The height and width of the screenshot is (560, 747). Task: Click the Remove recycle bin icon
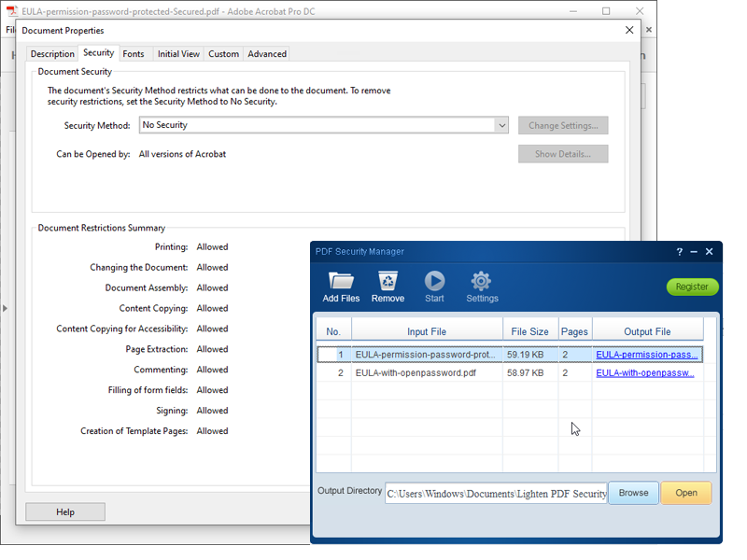388,280
